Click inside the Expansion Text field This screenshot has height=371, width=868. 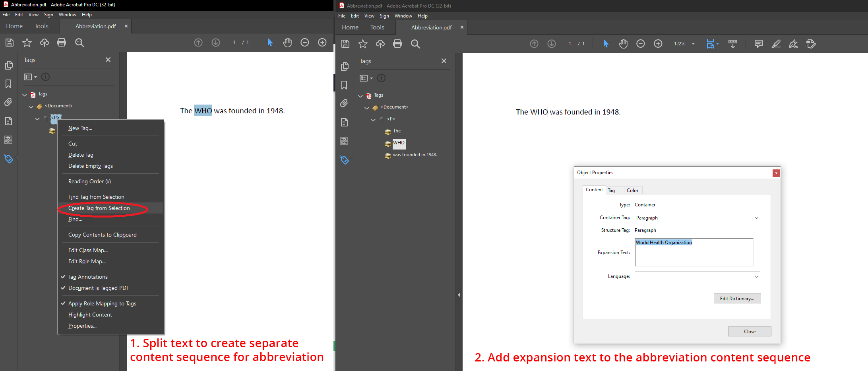pos(694,254)
